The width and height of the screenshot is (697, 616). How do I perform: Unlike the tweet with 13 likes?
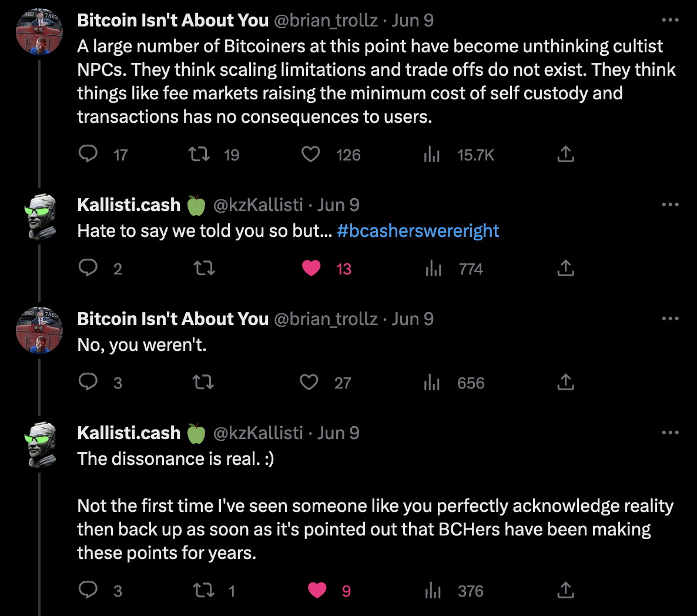(311, 268)
